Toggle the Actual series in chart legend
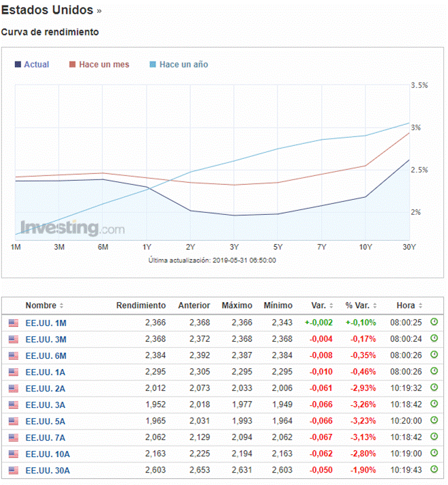 (x=36, y=65)
